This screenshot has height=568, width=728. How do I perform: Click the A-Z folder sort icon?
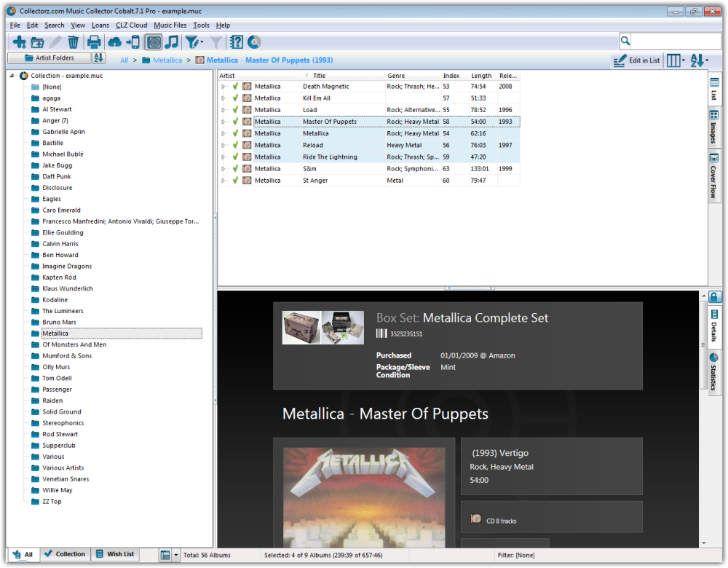point(98,58)
